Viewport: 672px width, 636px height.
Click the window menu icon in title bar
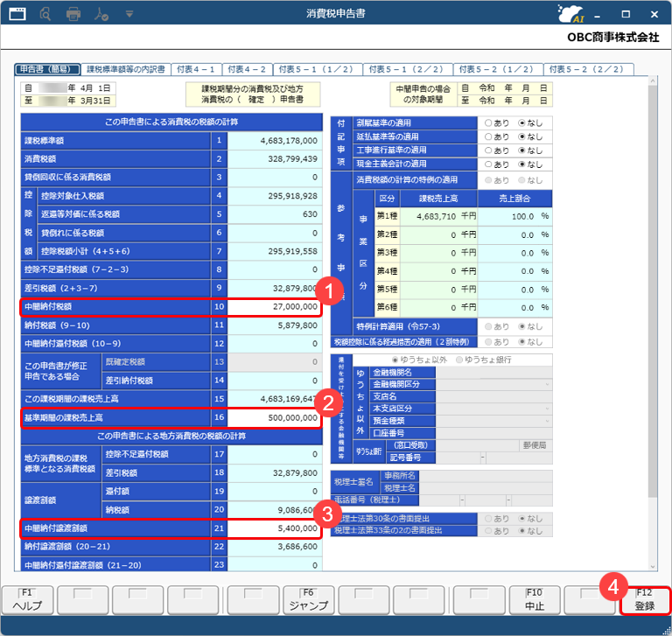pos(17,14)
